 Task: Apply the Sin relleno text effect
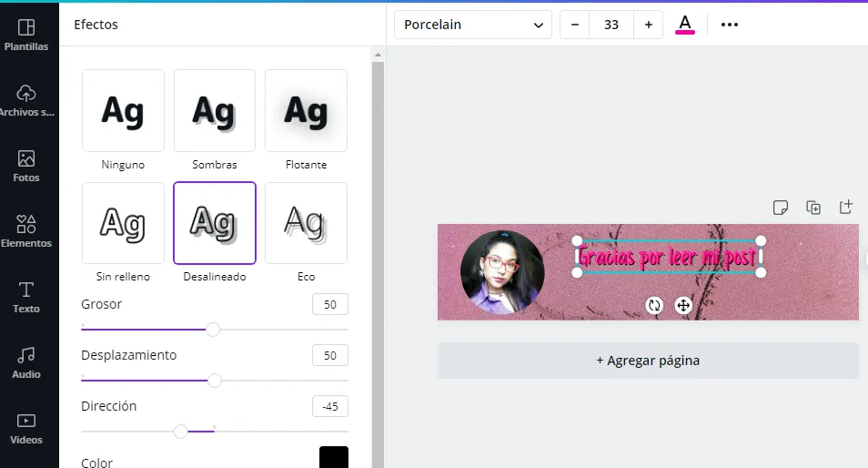coord(123,223)
